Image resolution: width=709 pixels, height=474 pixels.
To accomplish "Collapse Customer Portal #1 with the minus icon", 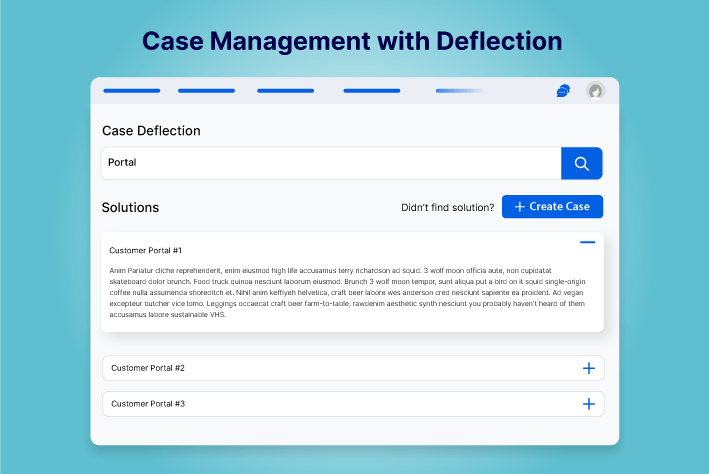I will [x=587, y=242].
